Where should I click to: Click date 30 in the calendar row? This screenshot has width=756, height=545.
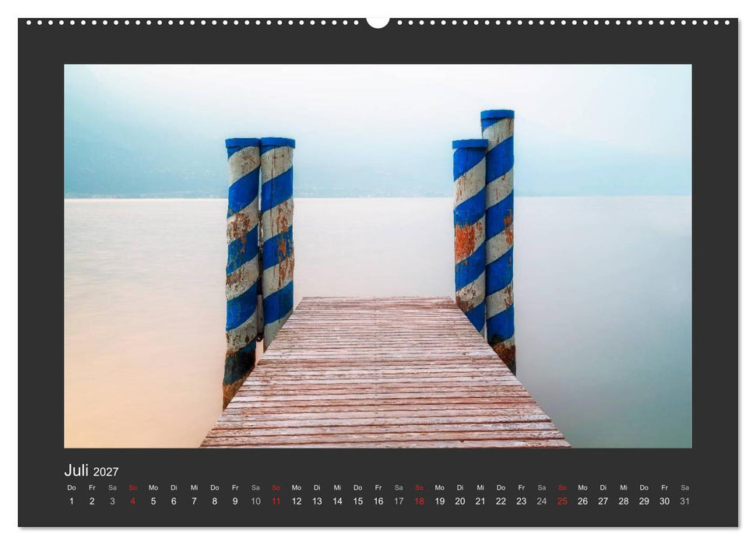[664, 501]
